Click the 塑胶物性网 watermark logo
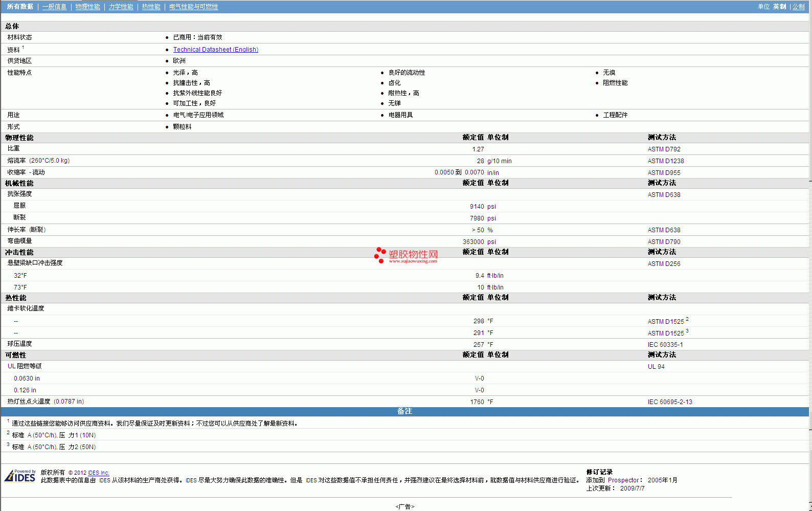The image size is (812, 511). click(x=406, y=255)
